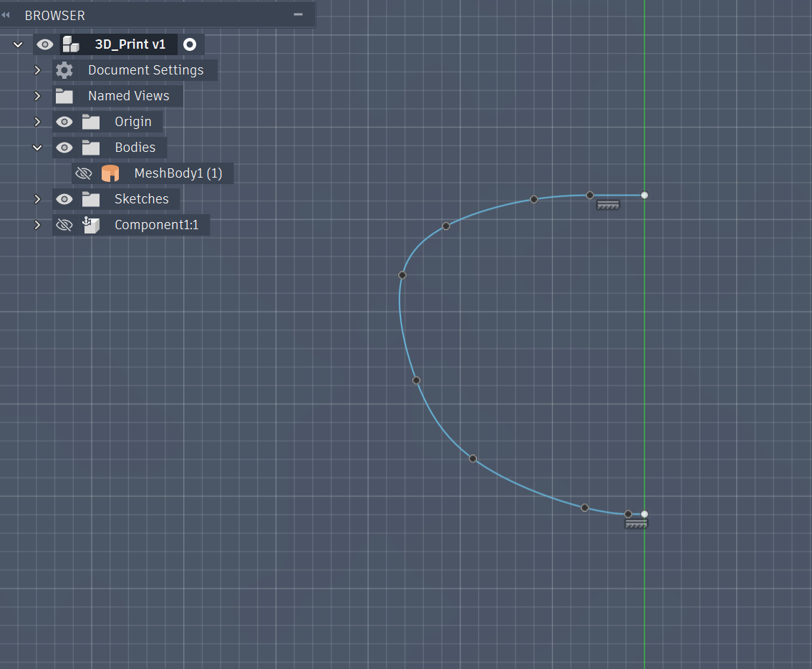This screenshot has height=669, width=812.
Task: Select the Sketches tree item
Action: pyautogui.click(x=141, y=199)
